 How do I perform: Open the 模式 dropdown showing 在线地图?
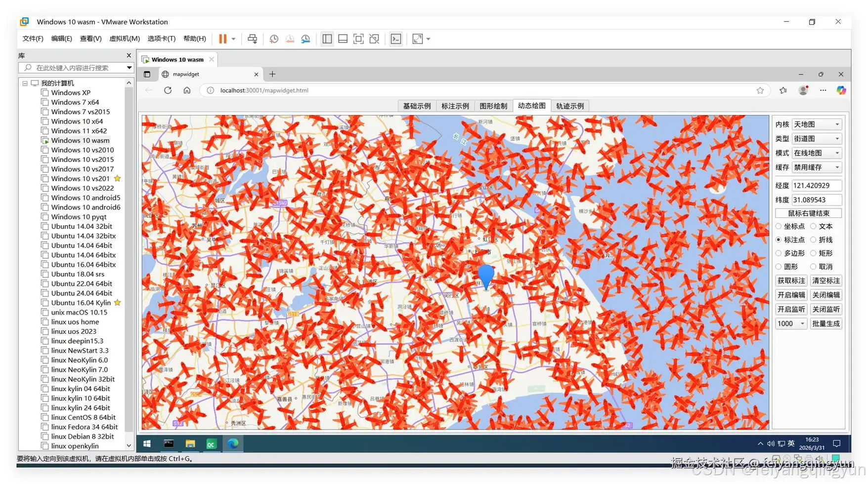(817, 153)
